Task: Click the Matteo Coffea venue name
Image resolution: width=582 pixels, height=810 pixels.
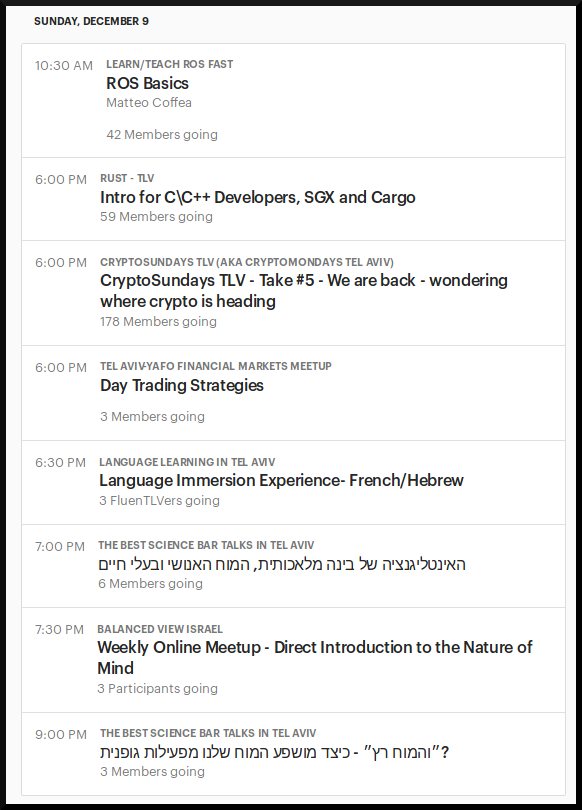Action: pos(149,102)
